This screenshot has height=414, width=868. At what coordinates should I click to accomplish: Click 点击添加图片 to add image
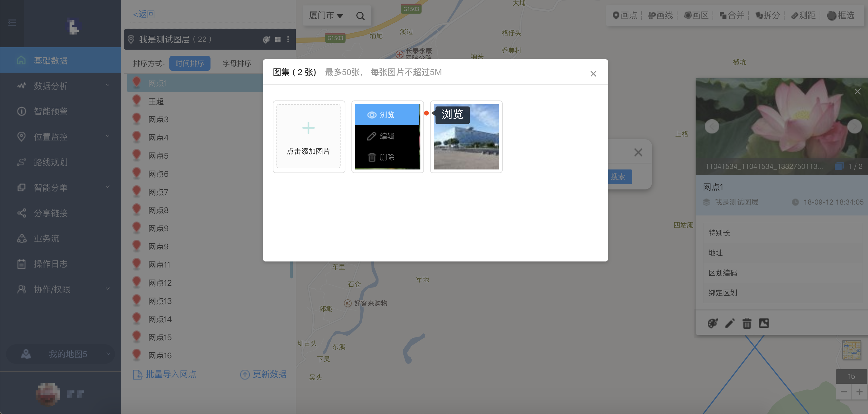pos(309,136)
